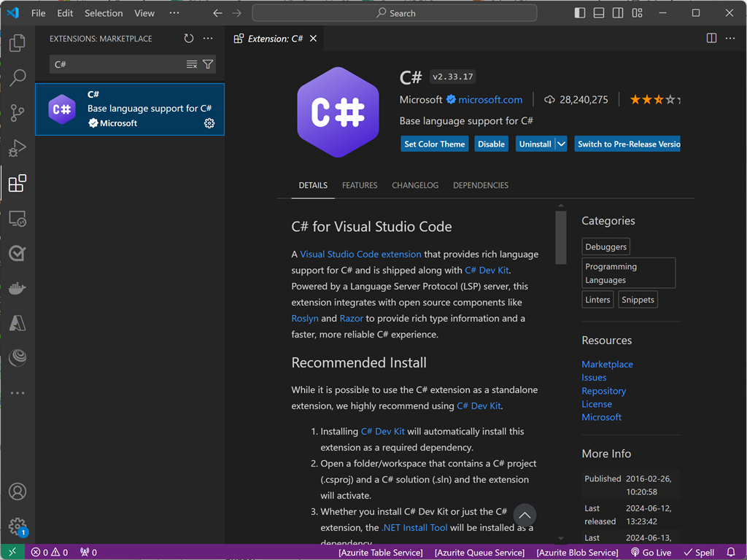Open the Source Control panel
The image size is (747, 560).
(x=17, y=113)
